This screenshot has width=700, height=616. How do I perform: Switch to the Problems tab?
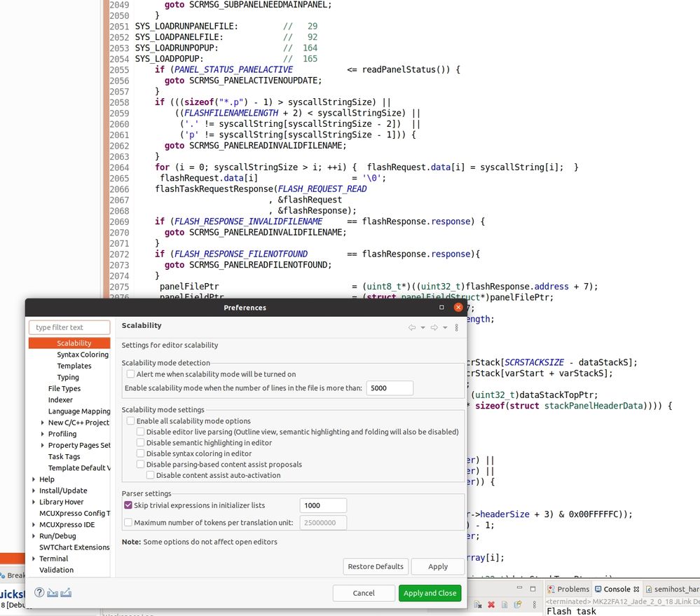click(569, 589)
